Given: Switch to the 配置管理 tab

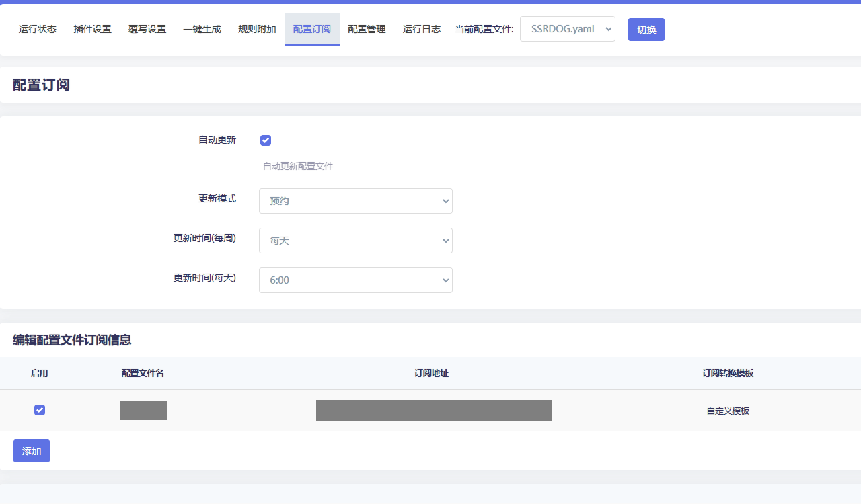Looking at the screenshot, I should pyautogui.click(x=367, y=30).
